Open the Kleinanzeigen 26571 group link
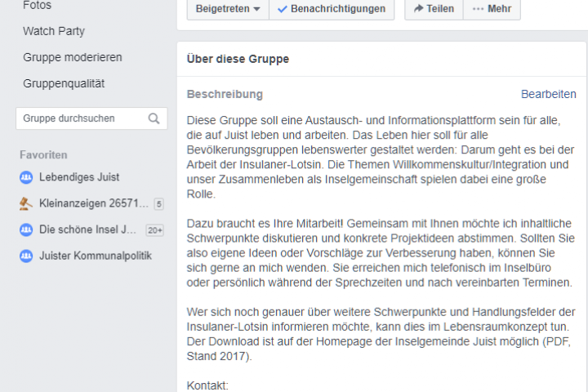The image size is (588, 392). click(x=93, y=203)
